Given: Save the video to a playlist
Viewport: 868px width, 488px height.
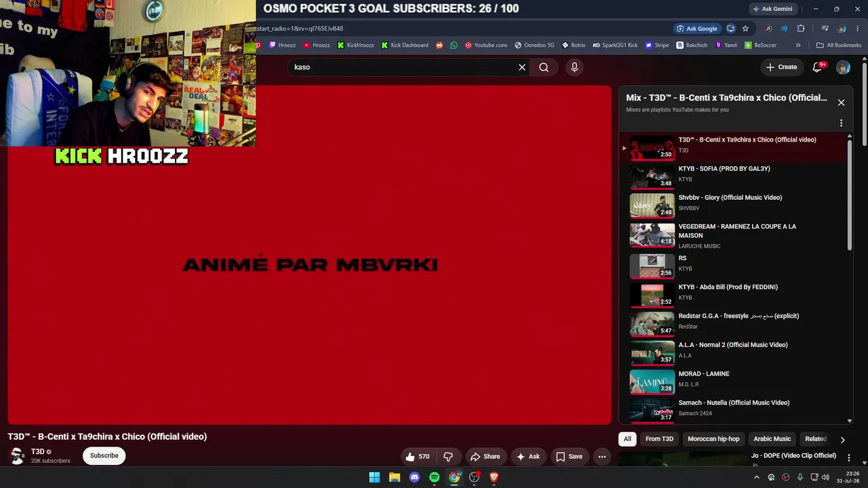Looking at the screenshot, I should coord(569,457).
